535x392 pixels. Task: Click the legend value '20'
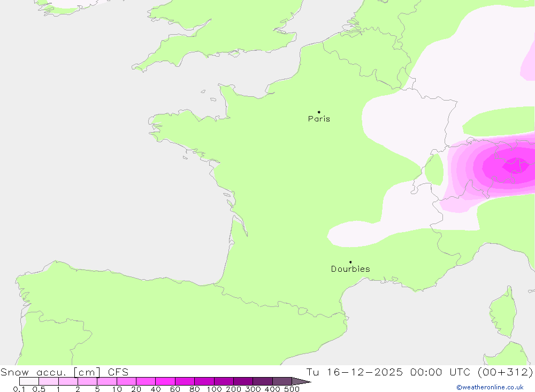[136, 389]
